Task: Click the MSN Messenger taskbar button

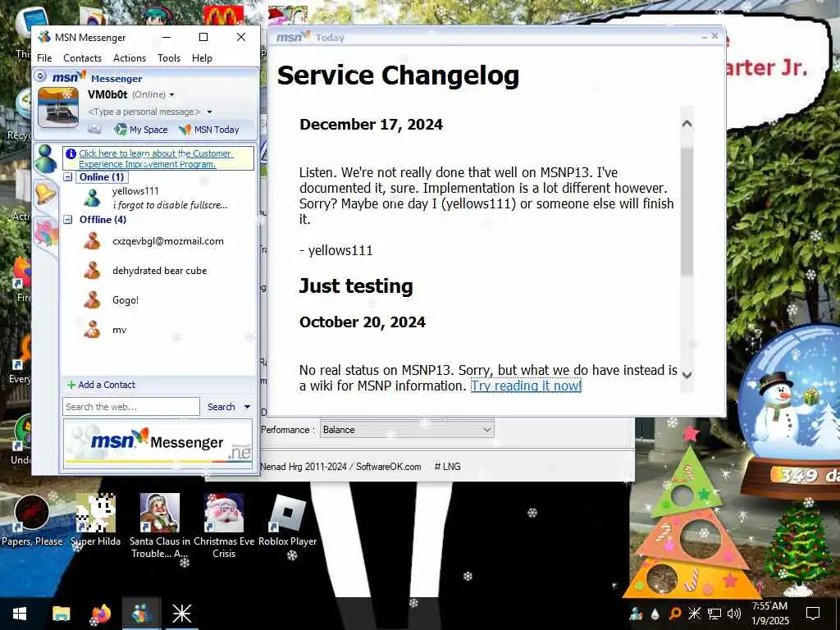Action: (x=141, y=614)
